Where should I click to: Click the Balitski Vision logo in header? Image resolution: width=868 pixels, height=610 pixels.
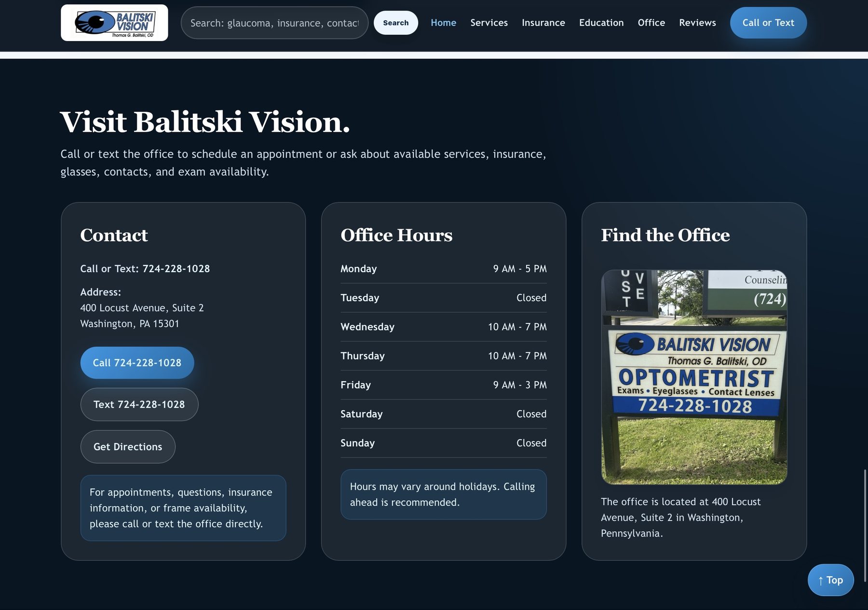[x=114, y=23]
